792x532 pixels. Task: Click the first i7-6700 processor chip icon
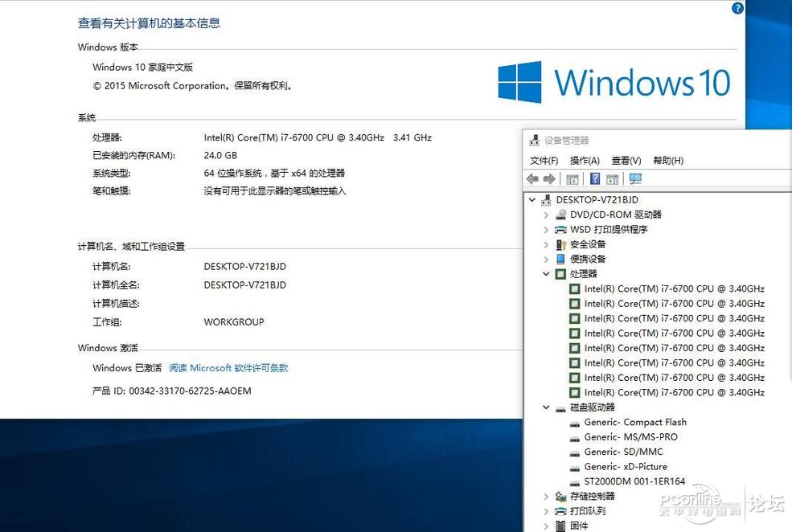[x=574, y=289]
